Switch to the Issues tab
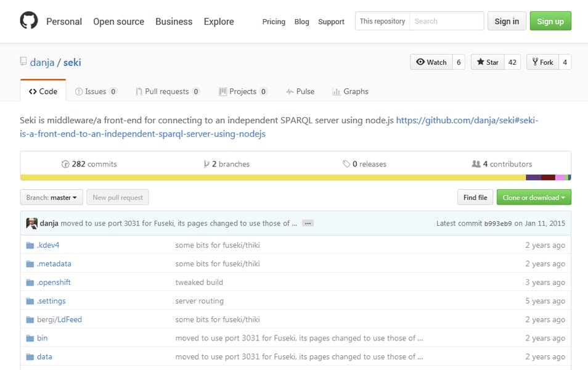Image resolution: width=588 pixels, height=370 pixels. pos(96,91)
